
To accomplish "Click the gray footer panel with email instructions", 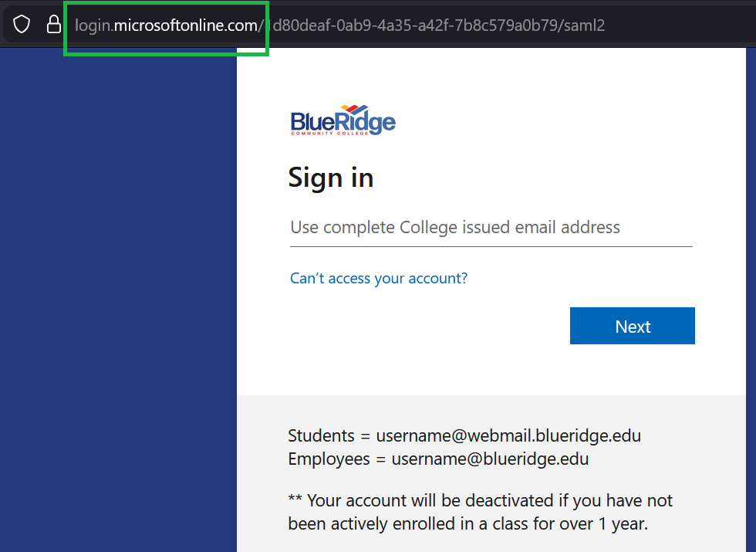I will click(491, 474).
